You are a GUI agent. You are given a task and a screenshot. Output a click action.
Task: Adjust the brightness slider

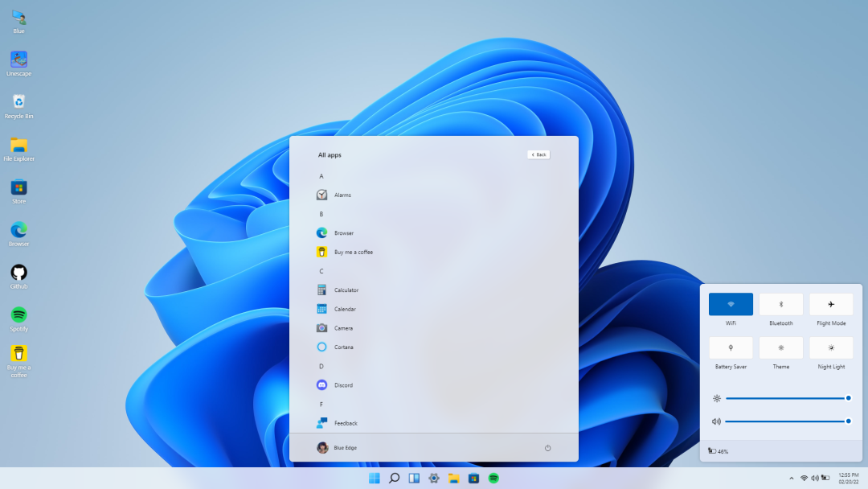(x=788, y=397)
